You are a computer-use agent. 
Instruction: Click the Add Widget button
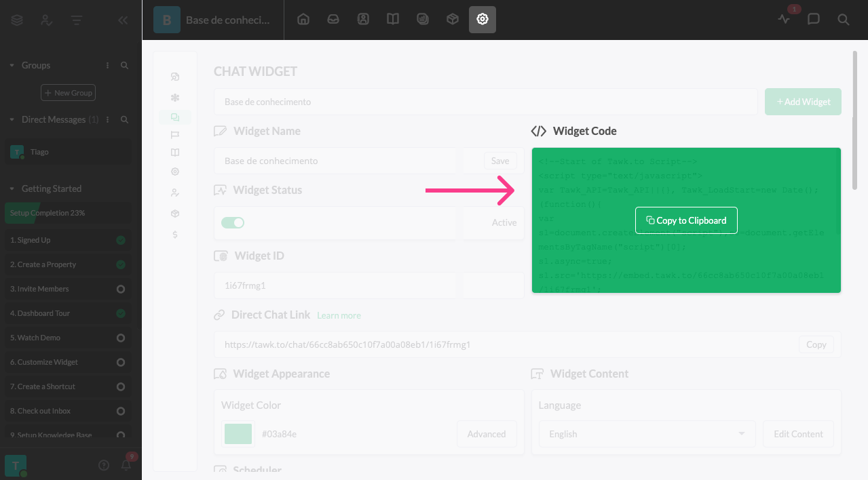(x=803, y=102)
